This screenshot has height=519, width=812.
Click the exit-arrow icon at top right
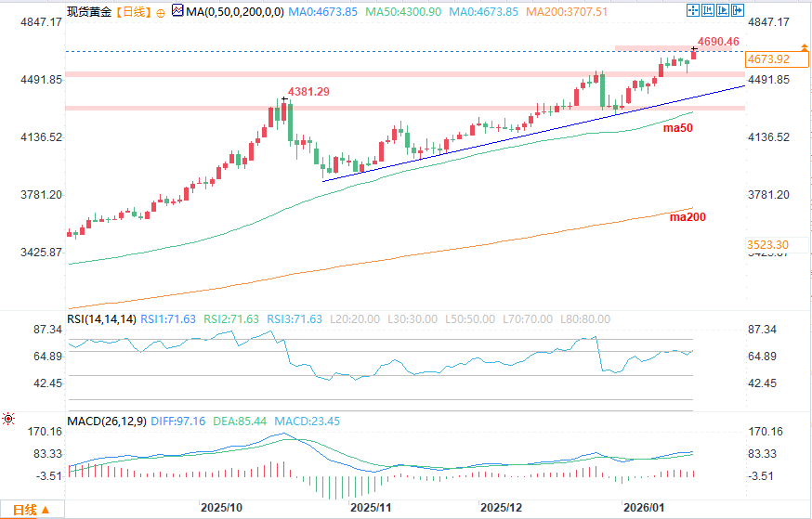coord(738,10)
